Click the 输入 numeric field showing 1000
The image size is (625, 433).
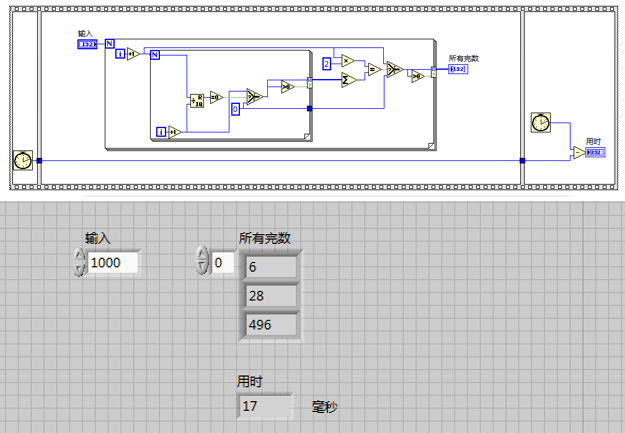click(x=113, y=262)
